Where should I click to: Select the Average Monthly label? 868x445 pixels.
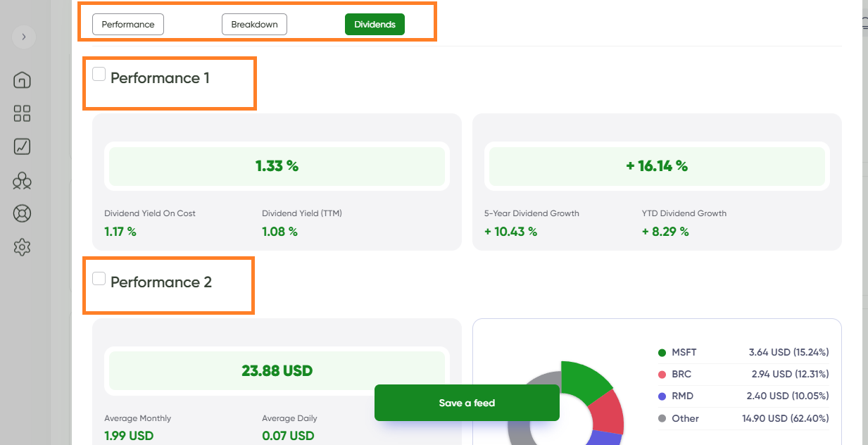point(138,418)
